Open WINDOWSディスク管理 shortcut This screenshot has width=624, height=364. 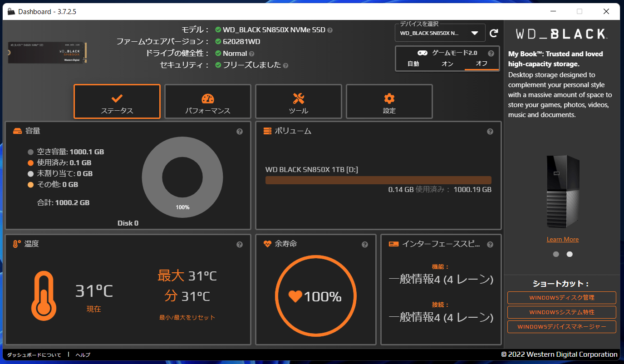[562, 298]
